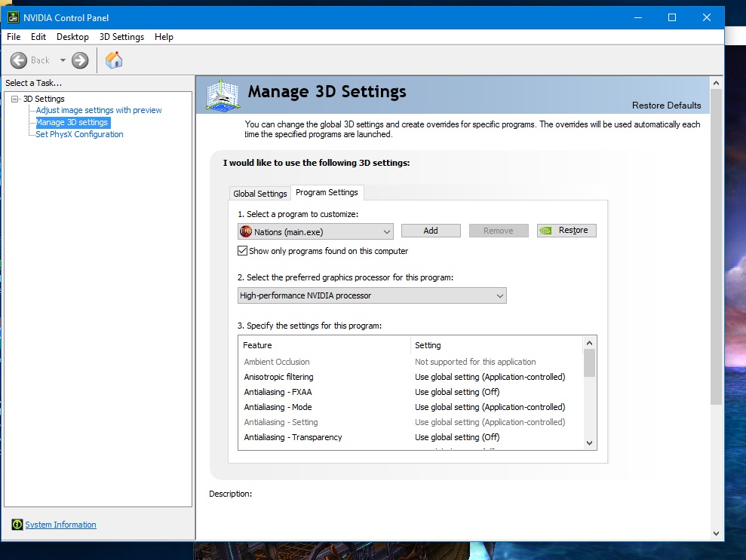The height and width of the screenshot is (560, 746).
Task: Open the Back history dropdown arrow
Action: point(63,60)
